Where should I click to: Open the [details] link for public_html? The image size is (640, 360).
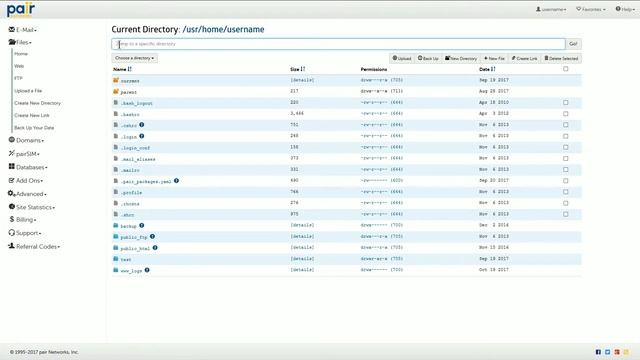[x=302, y=247]
